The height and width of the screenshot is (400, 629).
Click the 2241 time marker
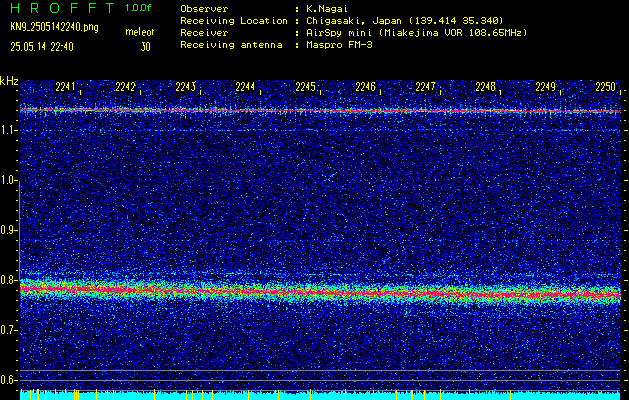point(65,87)
